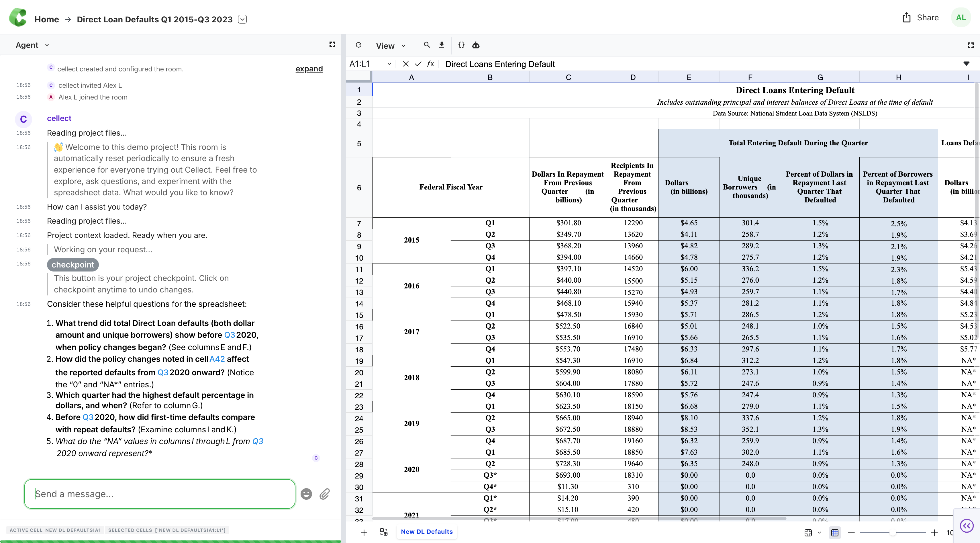The image size is (980, 543).
Task: Click the refresh spreadsheet icon
Action: (x=358, y=45)
